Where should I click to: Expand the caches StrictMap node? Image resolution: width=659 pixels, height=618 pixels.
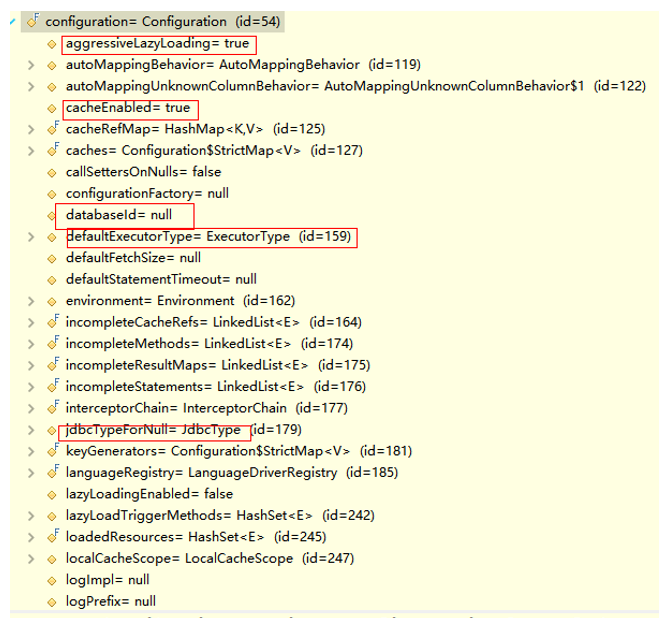31,151
